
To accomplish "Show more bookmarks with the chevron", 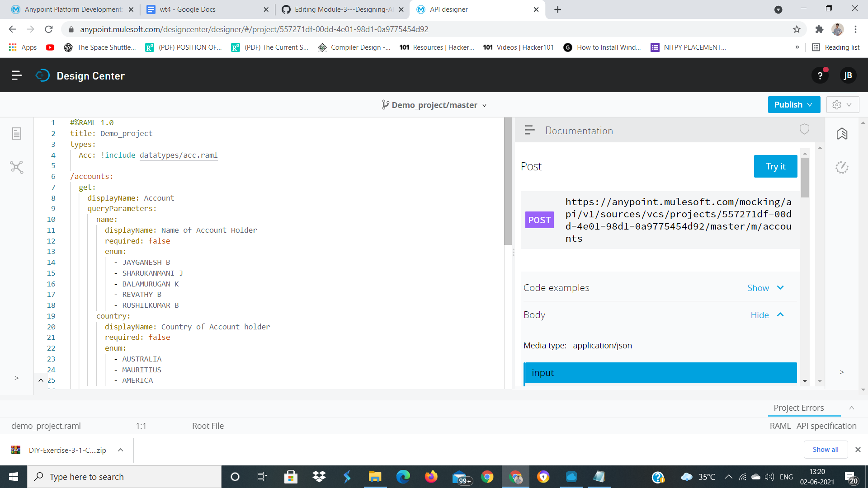I will pyautogui.click(x=797, y=47).
